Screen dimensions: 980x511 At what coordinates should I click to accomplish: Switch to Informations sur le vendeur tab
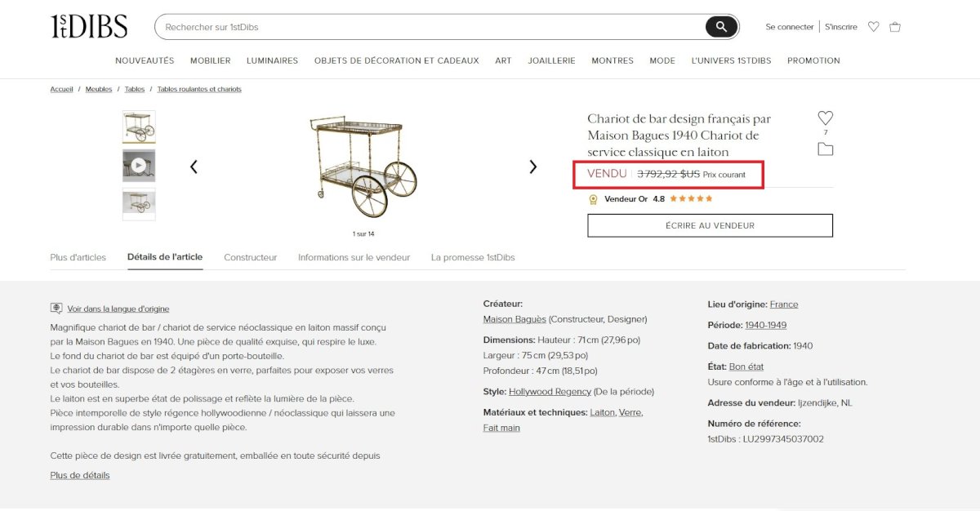[354, 257]
